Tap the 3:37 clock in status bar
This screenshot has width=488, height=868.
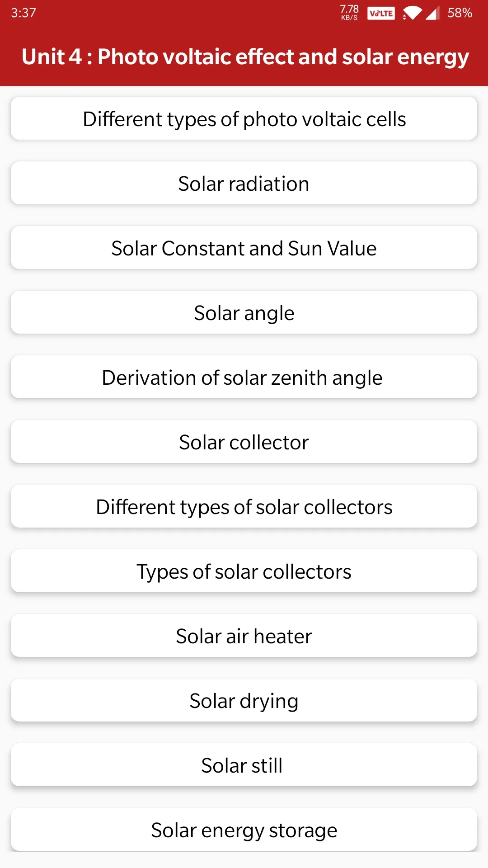coord(23,13)
